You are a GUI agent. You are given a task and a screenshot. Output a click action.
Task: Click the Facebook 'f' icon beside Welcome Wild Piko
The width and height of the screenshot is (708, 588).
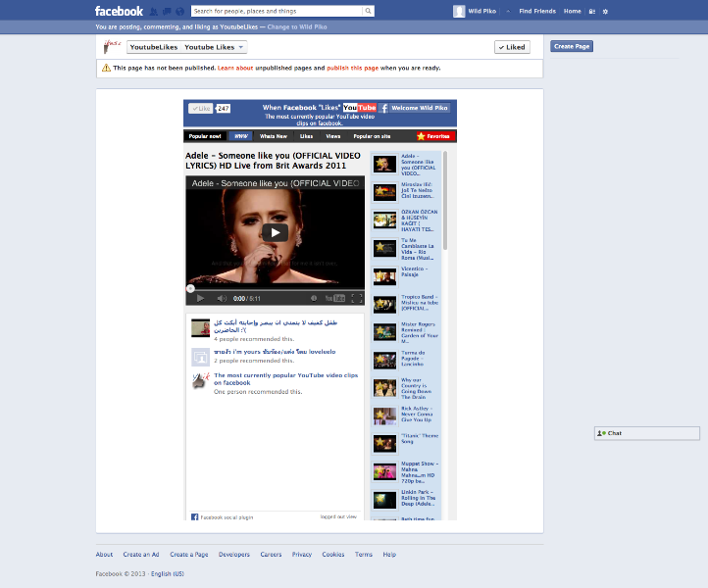tap(383, 108)
